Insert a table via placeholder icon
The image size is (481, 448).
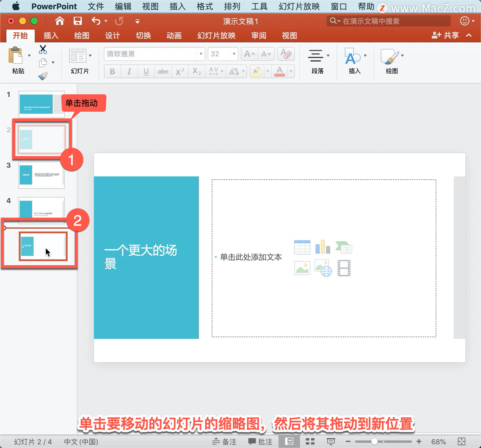pos(302,247)
